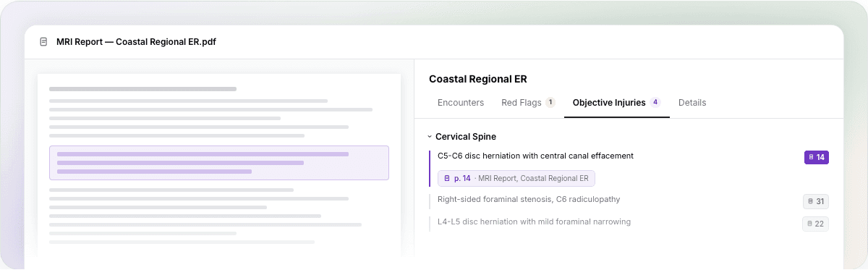Click the Coastal Regional ER heading
Image resolution: width=868 pixels, height=270 pixels.
coord(478,79)
